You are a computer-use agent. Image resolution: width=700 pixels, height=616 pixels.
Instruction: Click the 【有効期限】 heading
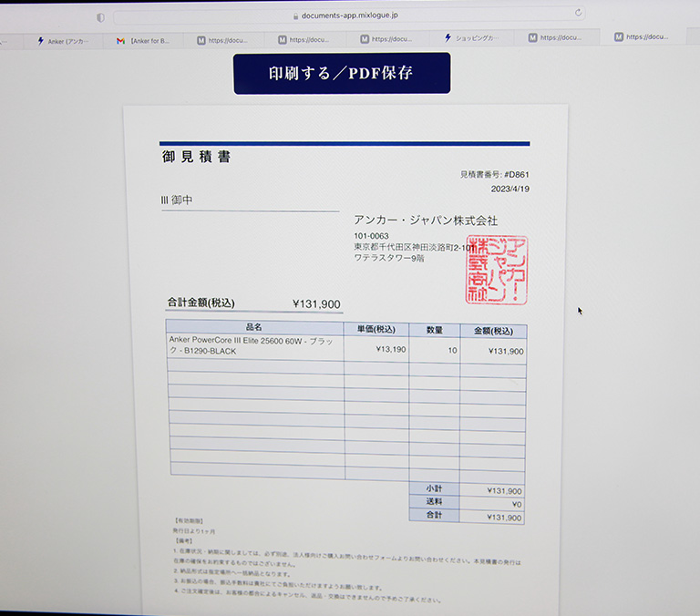pos(189,521)
